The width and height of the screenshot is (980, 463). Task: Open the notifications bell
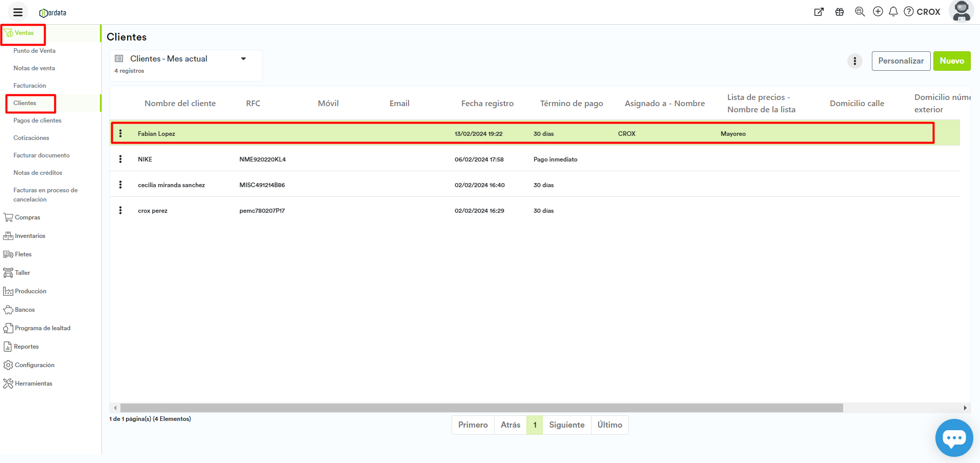(893, 12)
